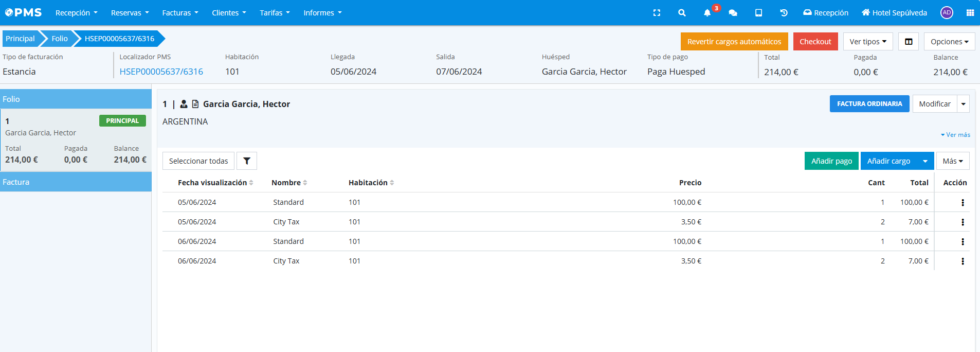Open the Recepción menu
Image resolution: width=980 pixels, height=352 pixels.
tap(77, 13)
